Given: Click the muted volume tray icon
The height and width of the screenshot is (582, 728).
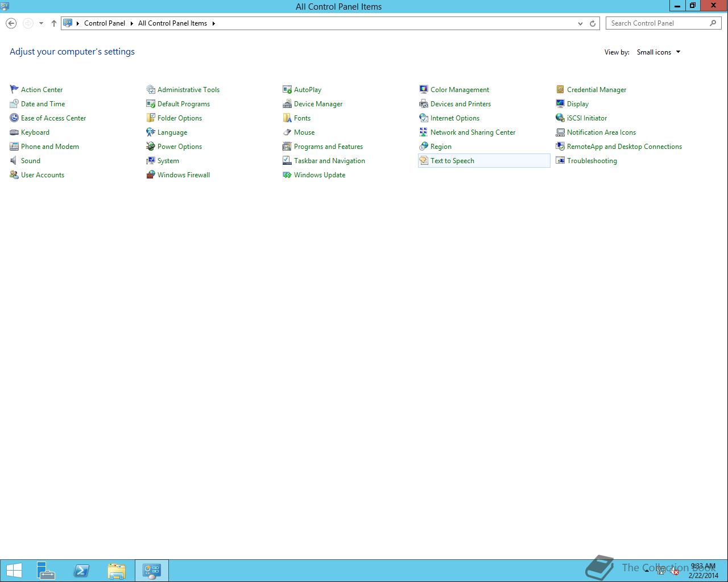Looking at the screenshot, I should tap(674, 571).
